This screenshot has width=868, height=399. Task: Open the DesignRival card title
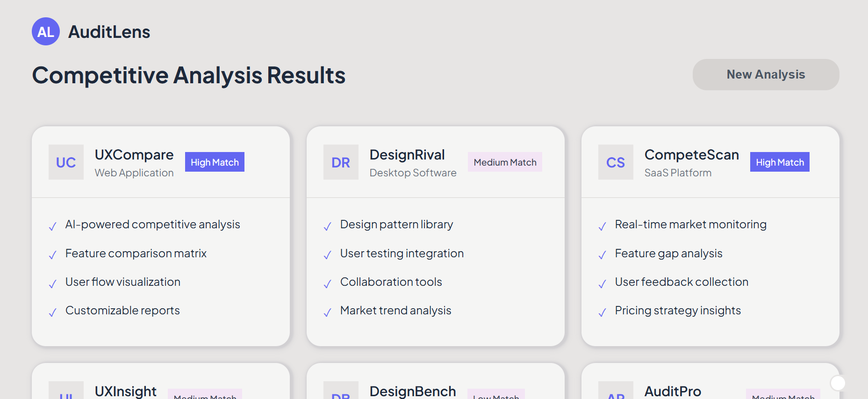point(407,155)
